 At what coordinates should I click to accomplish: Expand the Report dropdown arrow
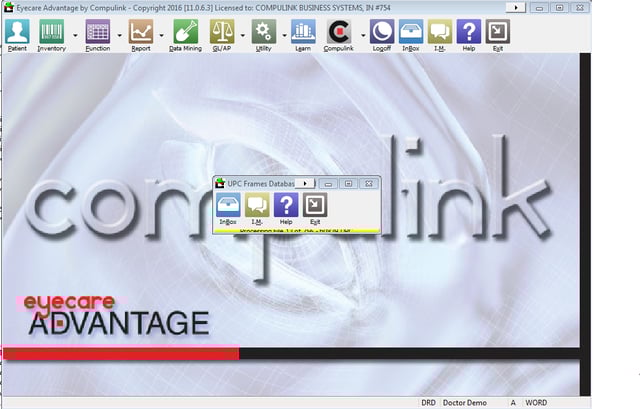point(162,36)
